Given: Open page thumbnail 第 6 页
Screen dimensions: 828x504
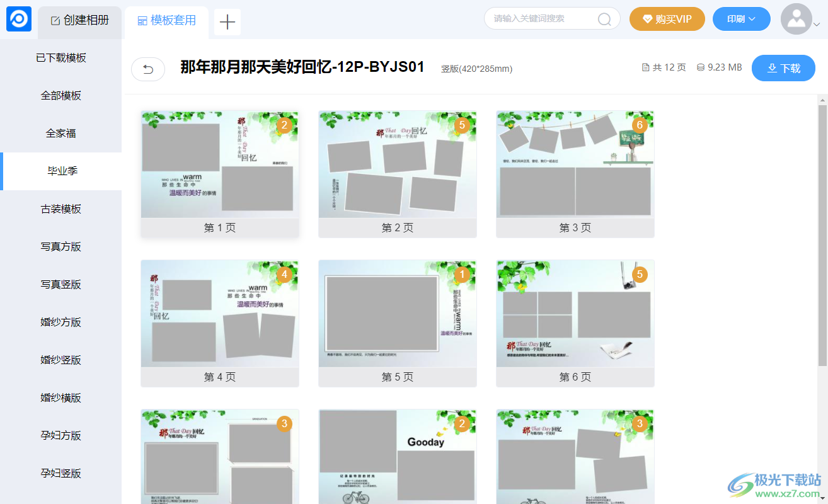Looking at the screenshot, I should click(x=575, y=324).
